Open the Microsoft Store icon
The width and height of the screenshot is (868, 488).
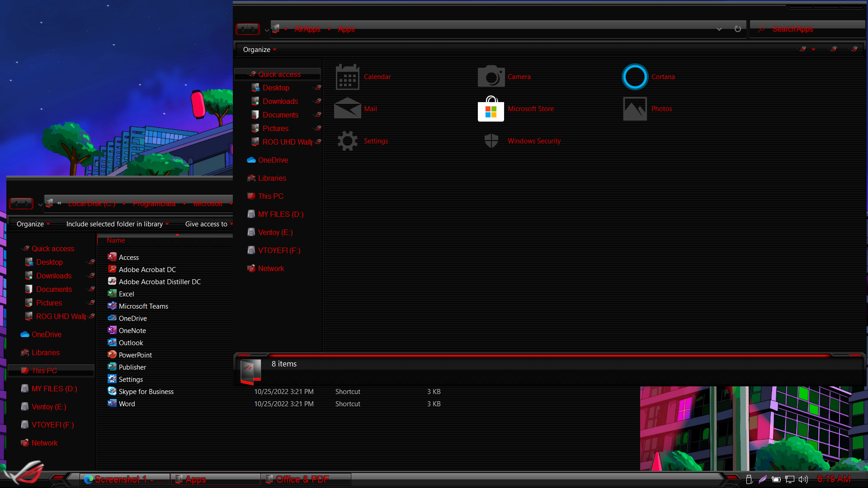click(491, 109)
